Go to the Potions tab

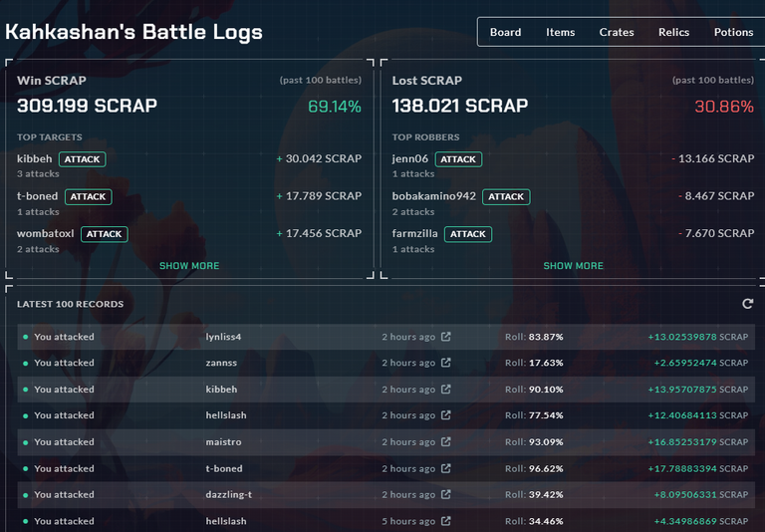point(733,32)
